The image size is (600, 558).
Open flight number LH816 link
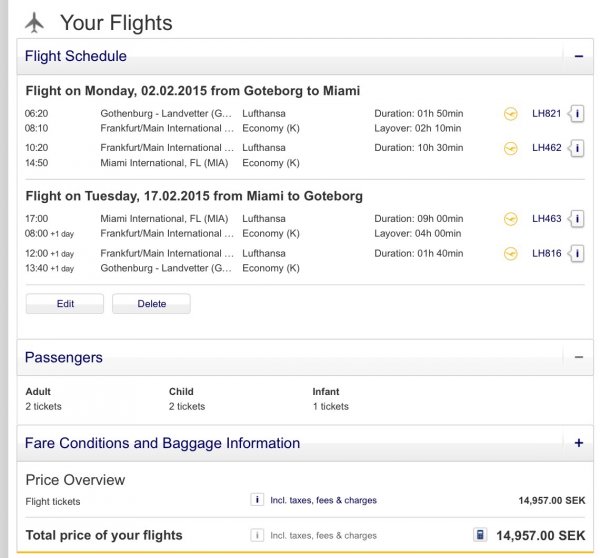coord(546,253)
